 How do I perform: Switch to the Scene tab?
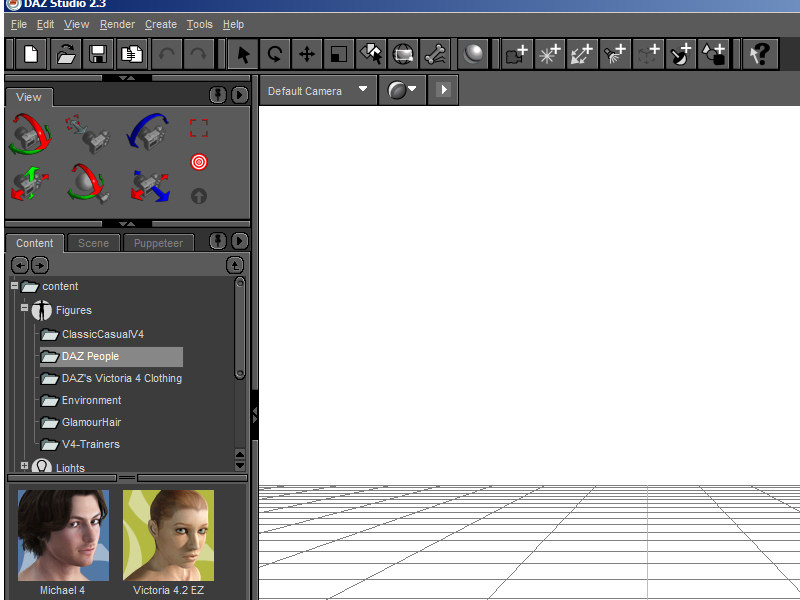click(93, 243)
